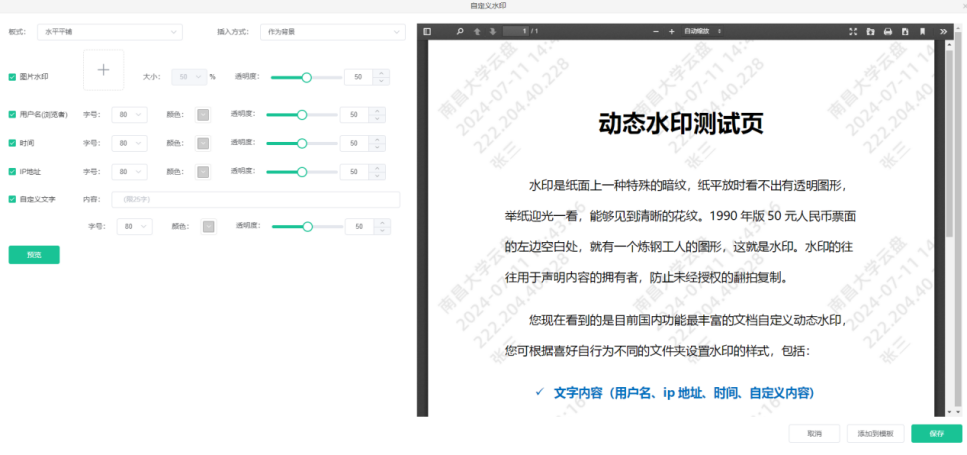Uncheck the 图片水印 checkbox

pyautogui.click(x=12, y=77)
